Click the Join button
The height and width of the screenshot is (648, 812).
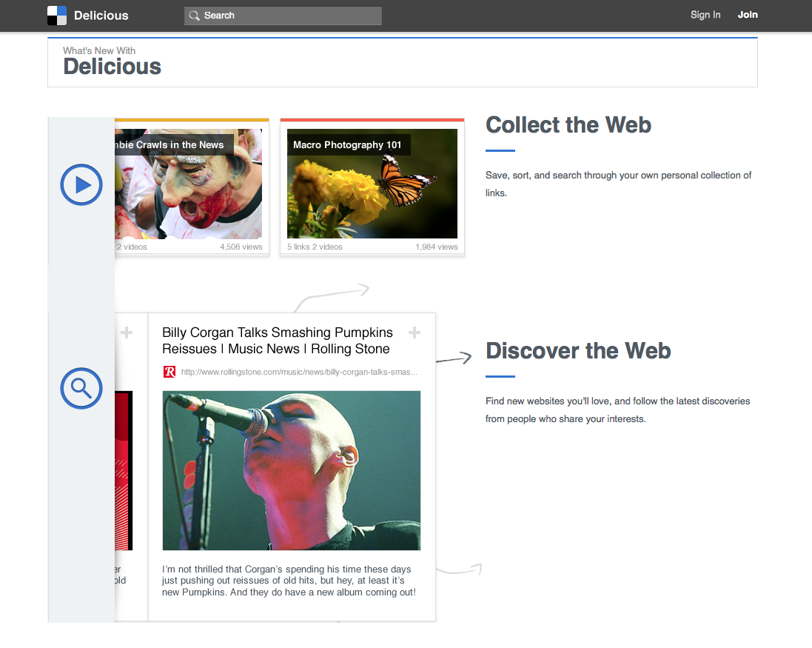(x=748, y=15)
